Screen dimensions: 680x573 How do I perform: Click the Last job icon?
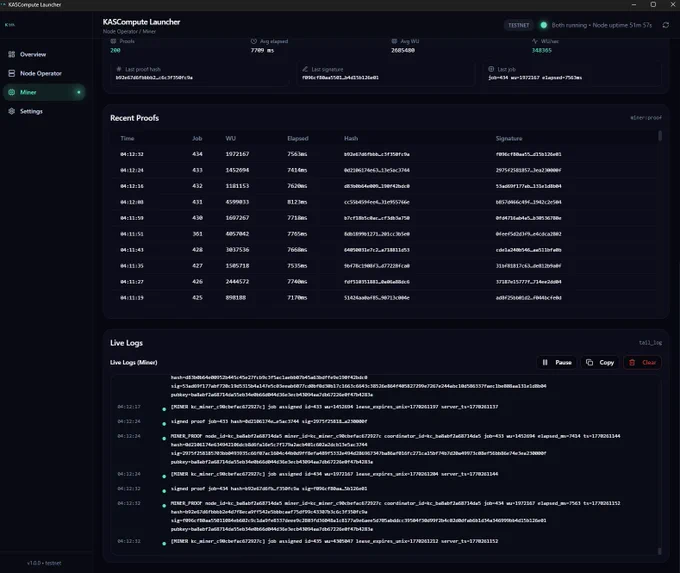(x=491, y=69)
